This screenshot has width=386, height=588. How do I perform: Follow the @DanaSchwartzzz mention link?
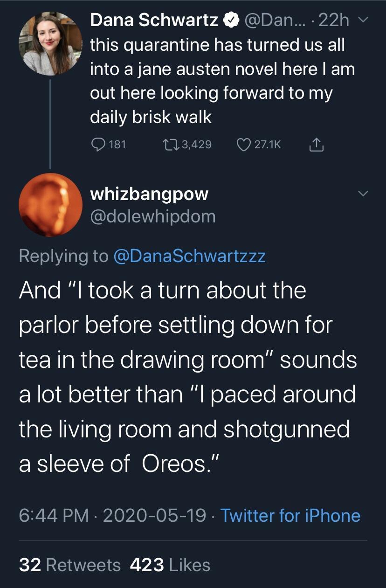tap(189, 256)
